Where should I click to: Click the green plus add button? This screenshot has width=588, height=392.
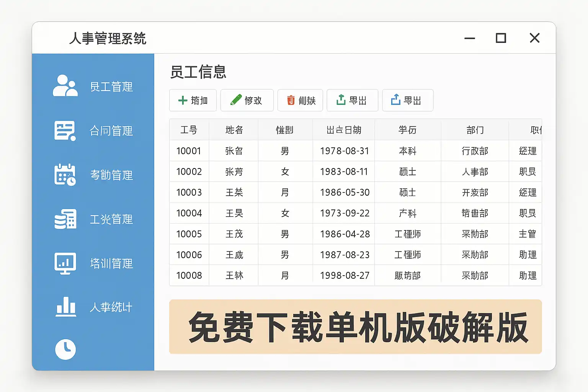pyautogui.click(x=193, y=100)
